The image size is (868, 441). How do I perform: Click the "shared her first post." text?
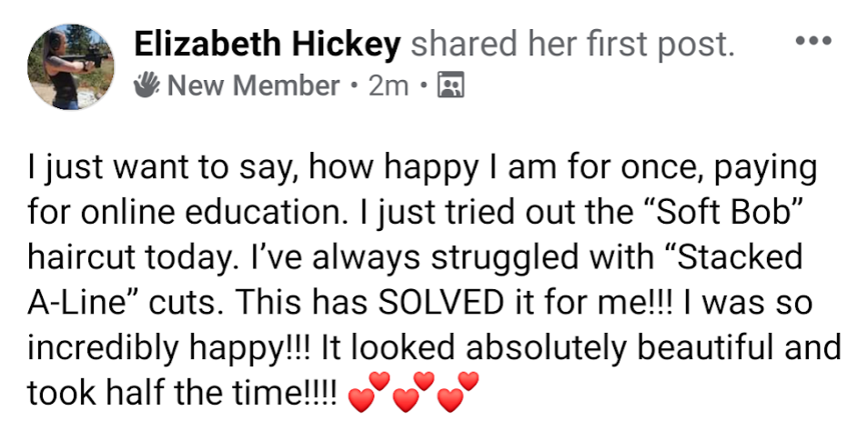[572, 45]
